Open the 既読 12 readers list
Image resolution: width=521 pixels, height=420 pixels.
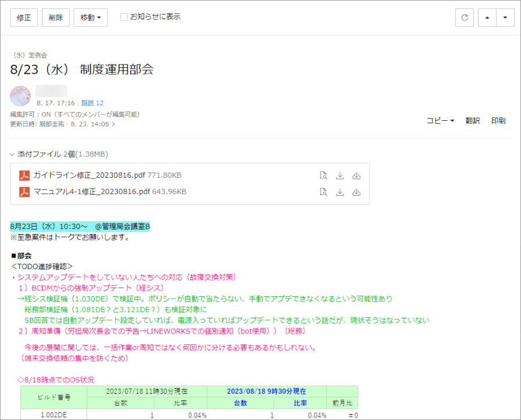[x=92, y=103]
